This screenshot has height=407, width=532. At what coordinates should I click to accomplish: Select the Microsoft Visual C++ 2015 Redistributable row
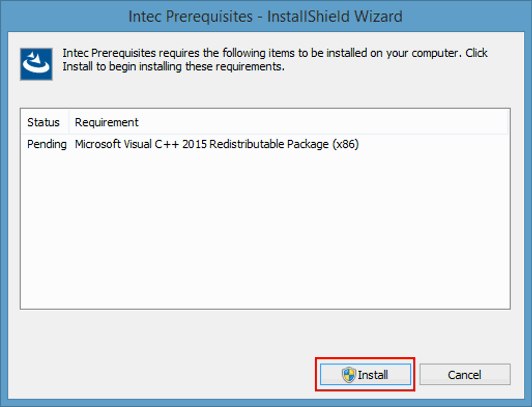265,145
